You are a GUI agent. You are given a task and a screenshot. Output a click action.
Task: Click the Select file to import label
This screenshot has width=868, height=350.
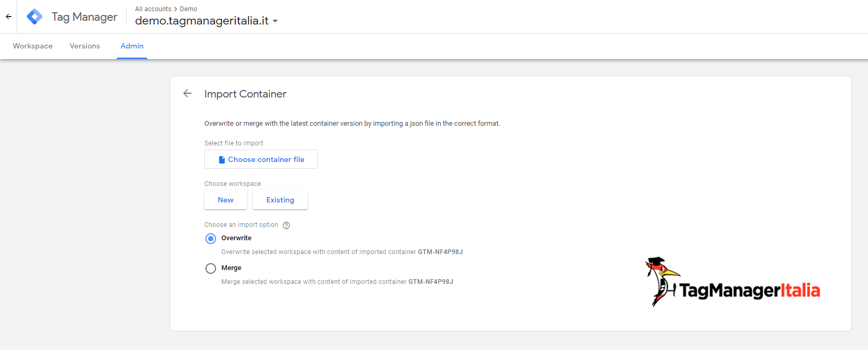234,143
